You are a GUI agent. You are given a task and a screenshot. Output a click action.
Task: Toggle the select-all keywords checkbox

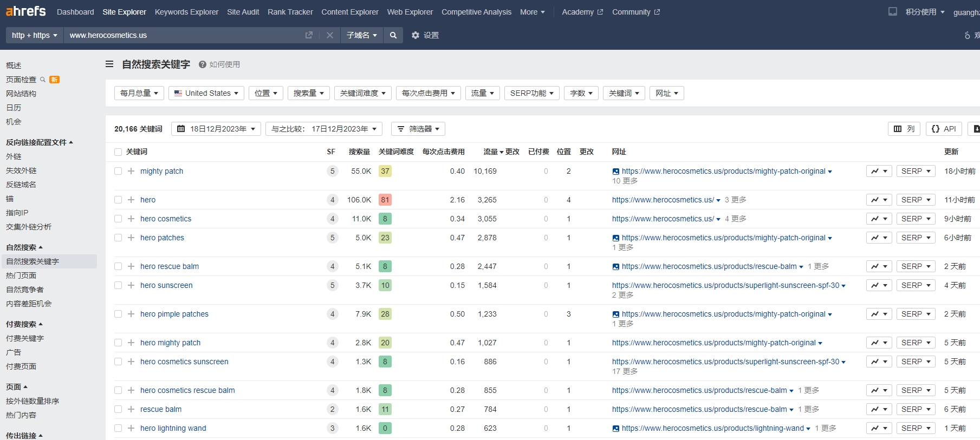point(118,152)
